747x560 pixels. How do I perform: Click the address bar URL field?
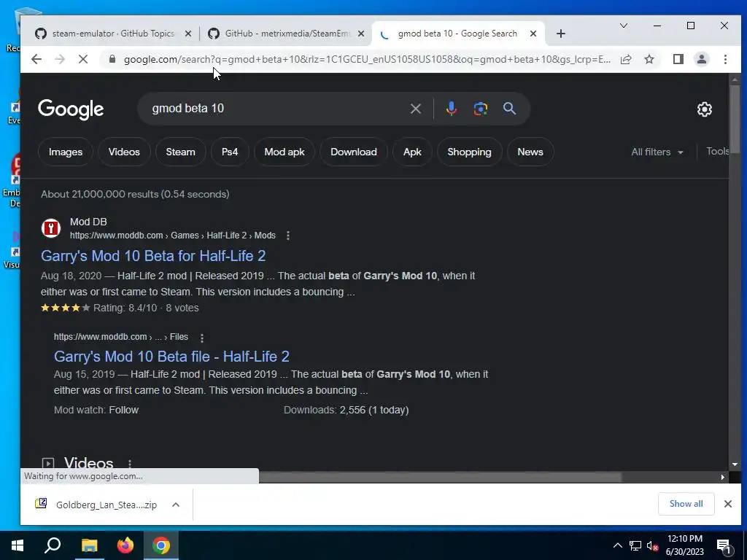pos(367,59)
